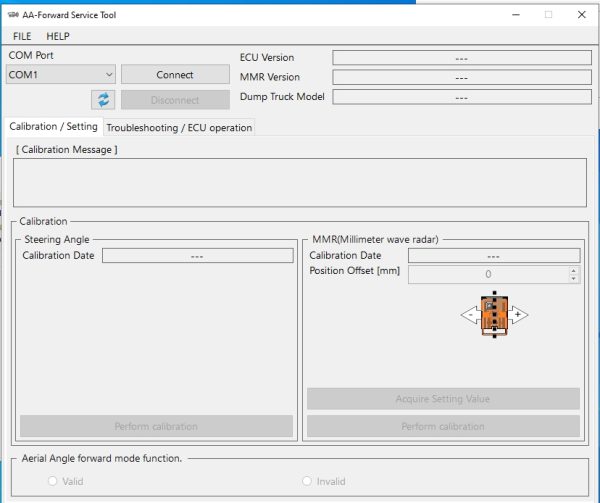Click the Position Offset value field
600x503 pixels.
489,274
